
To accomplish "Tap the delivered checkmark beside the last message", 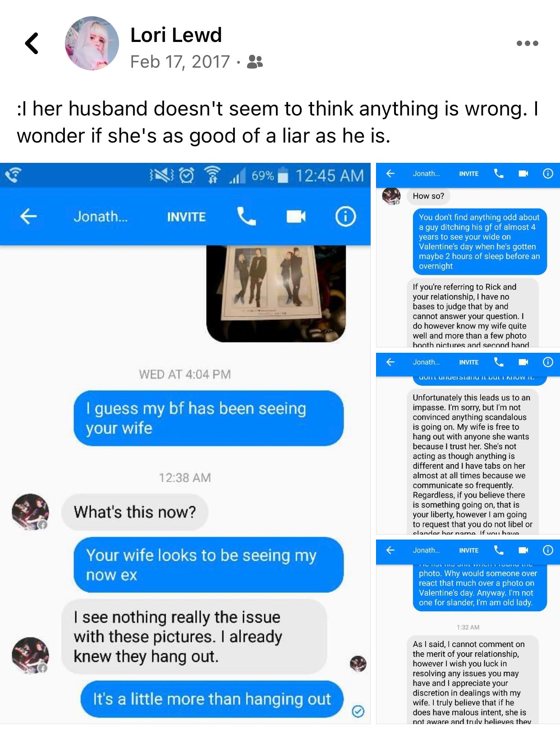I will point(358,711).
